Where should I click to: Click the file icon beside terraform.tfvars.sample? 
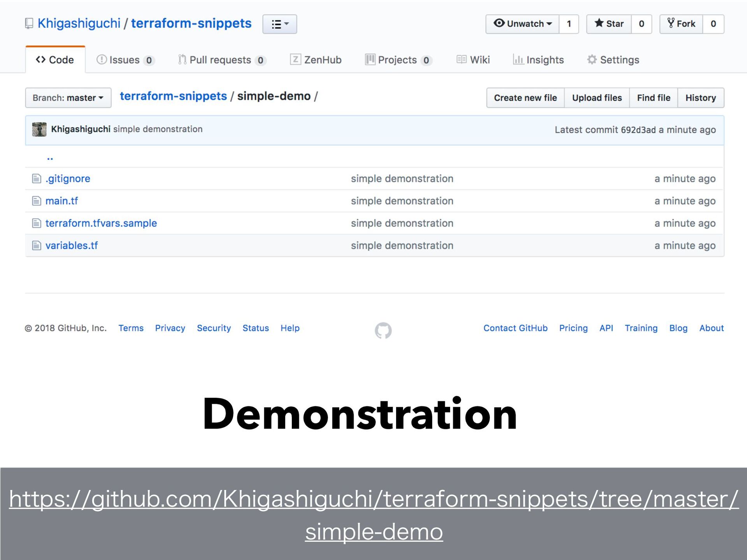pyautogui.click(x=37, y=223)
